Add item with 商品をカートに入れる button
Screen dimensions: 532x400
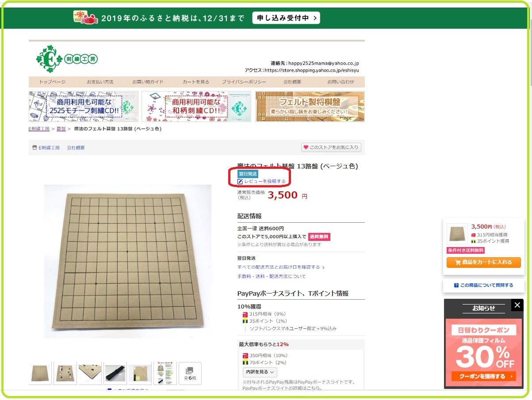[484, 262]
